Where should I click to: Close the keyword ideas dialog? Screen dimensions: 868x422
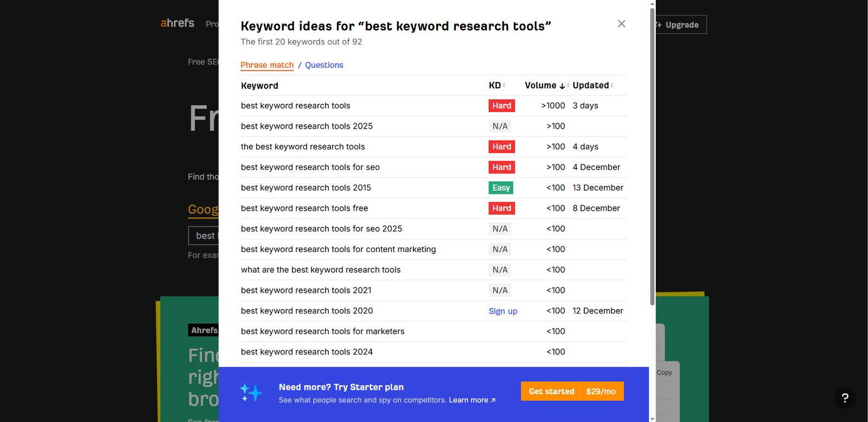622,24
